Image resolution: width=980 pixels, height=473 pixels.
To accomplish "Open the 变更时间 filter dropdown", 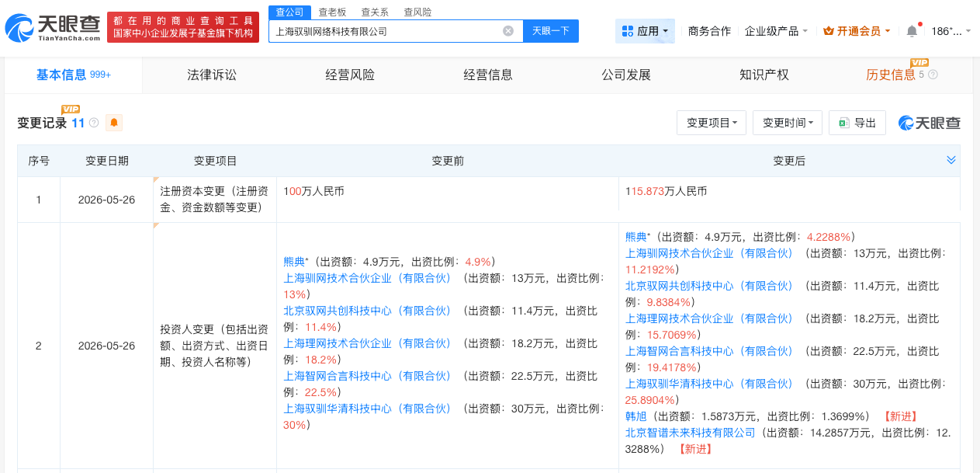I will (x=788, y=123).
